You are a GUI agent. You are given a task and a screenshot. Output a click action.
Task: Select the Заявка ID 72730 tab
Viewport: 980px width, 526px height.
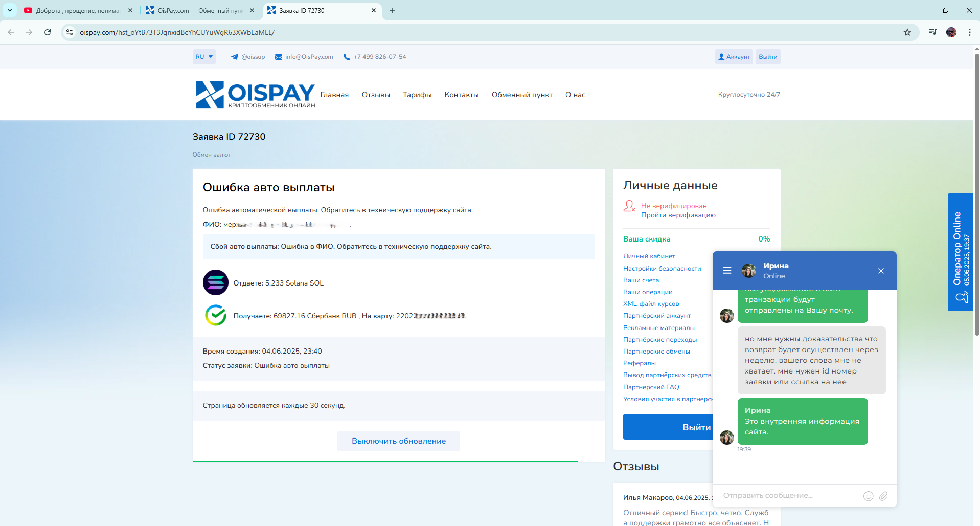click(322, 10)
